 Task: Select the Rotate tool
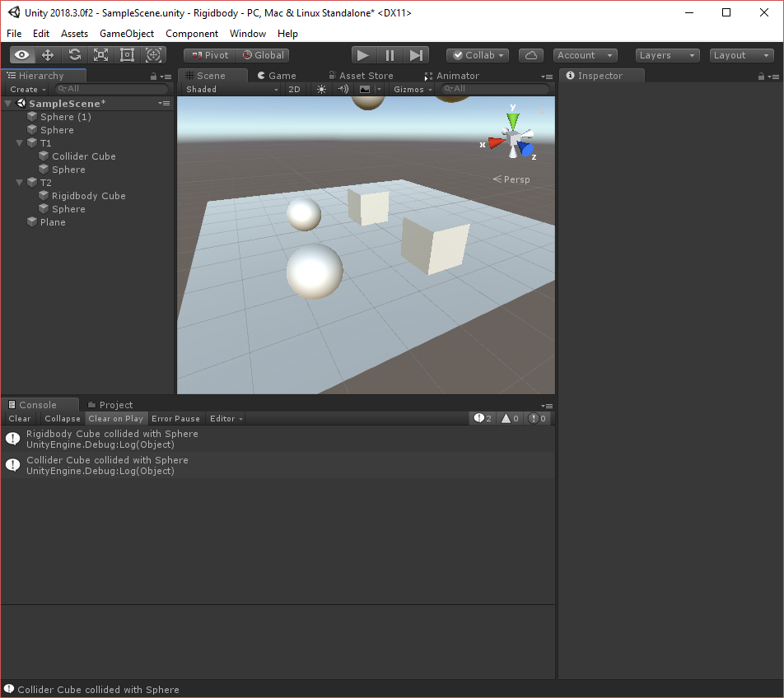click(x=73, y=54)
